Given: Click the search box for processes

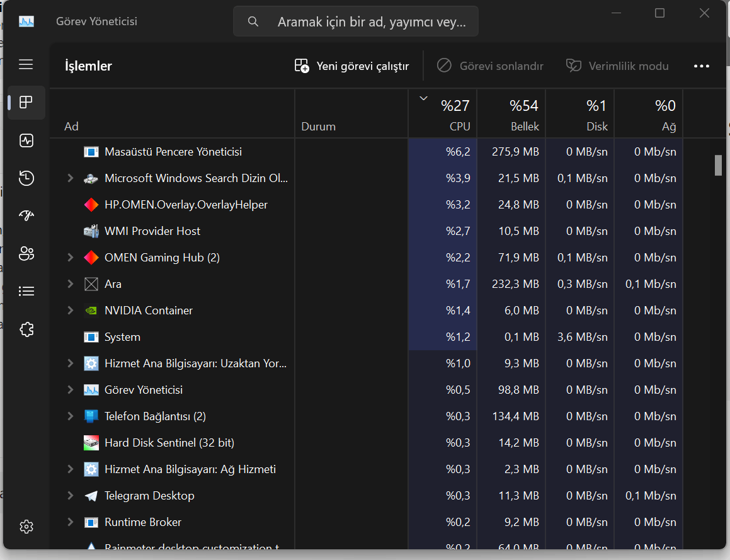Looking at the screenshot, I should pos(356,21).
